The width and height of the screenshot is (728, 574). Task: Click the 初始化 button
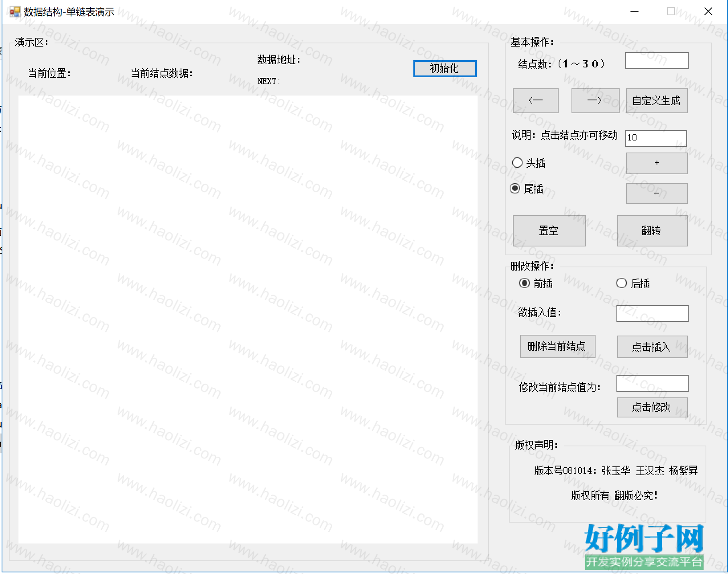(445, 69)
